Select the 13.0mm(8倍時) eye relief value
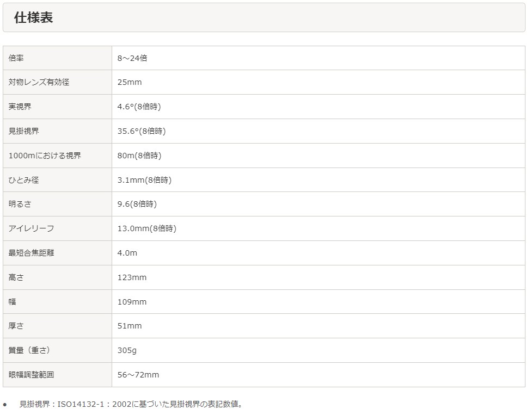The image size is (532, 415). click(x=147, y=228)
